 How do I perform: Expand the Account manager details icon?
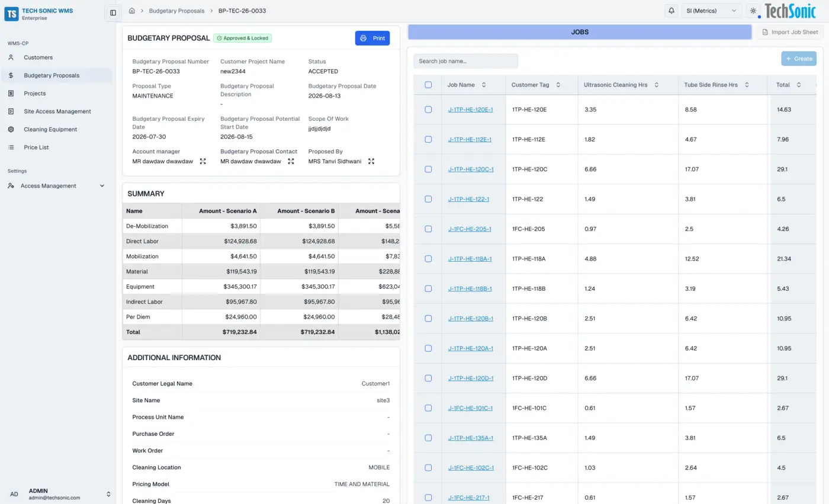[x=203, y=161]
